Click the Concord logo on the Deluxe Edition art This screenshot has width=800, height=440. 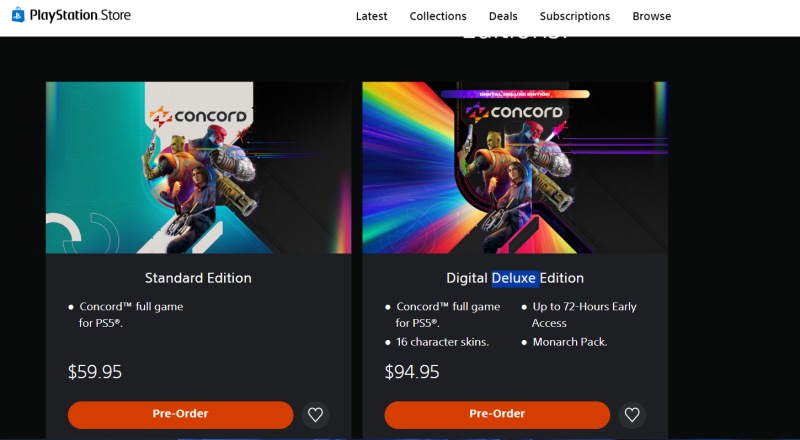tap(513, 111)
